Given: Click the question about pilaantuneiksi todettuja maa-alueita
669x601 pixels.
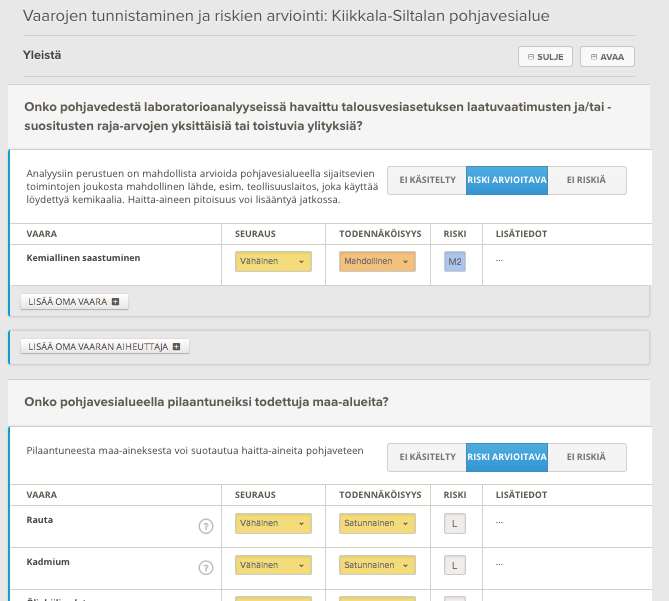Looking at the screenshot, I should [206, 402].
